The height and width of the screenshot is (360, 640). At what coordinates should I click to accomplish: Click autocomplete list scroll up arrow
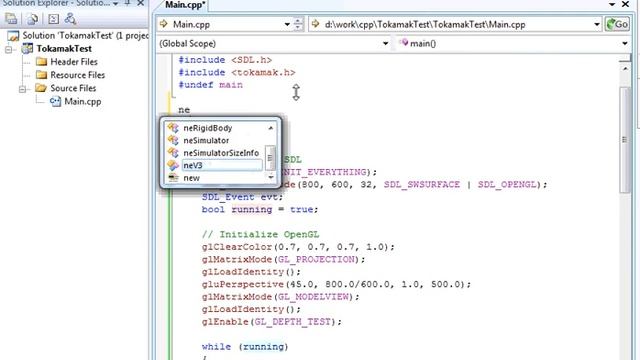pos(271,128)
